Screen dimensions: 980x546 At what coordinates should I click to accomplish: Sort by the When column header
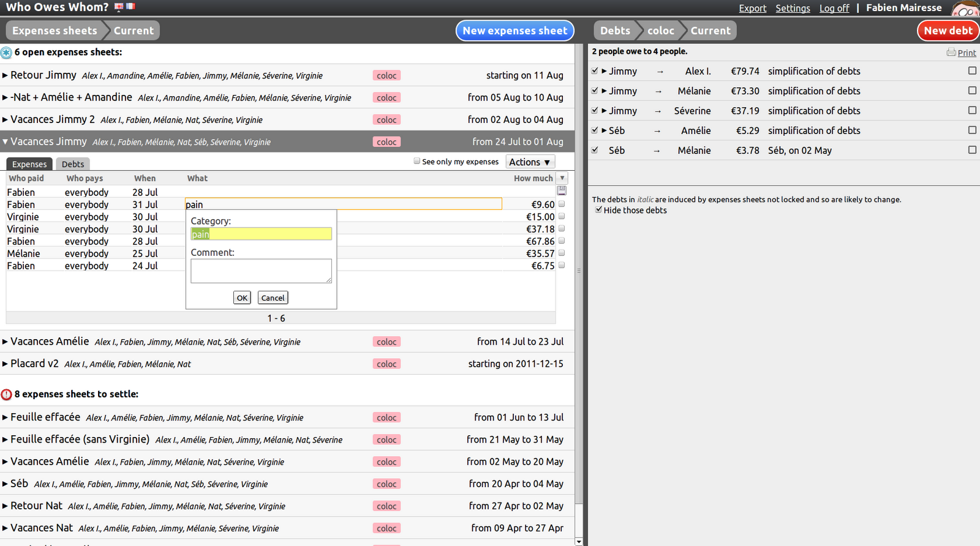145,178
